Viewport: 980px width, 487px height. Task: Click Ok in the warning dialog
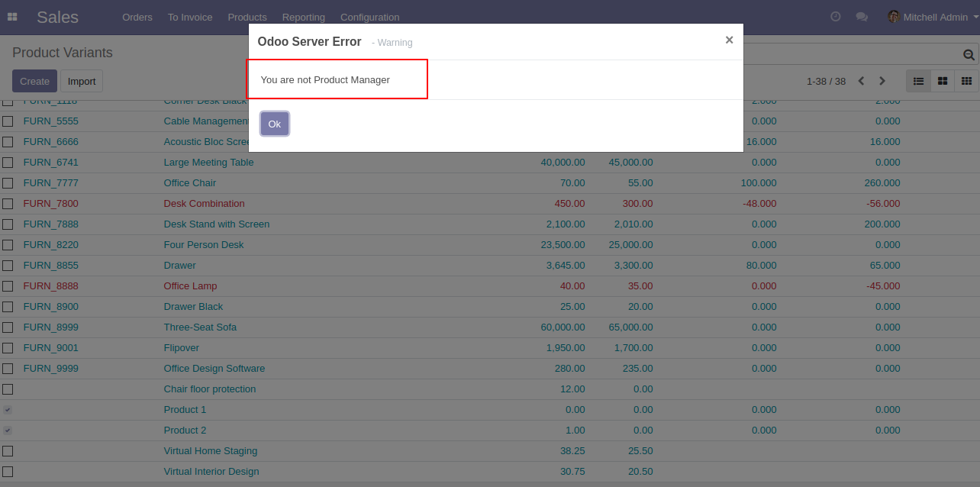(x=274, y=124)
